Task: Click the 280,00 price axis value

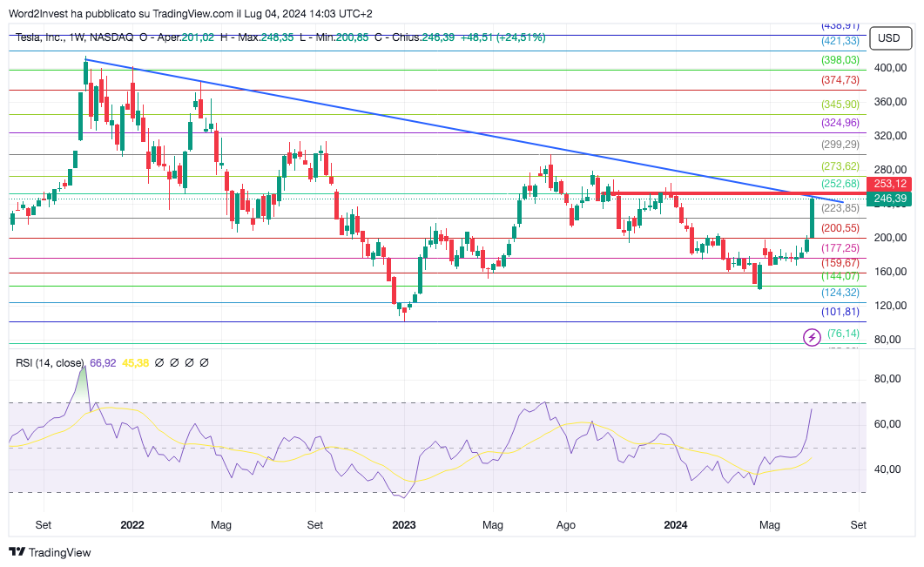Action: coord(890,170)
